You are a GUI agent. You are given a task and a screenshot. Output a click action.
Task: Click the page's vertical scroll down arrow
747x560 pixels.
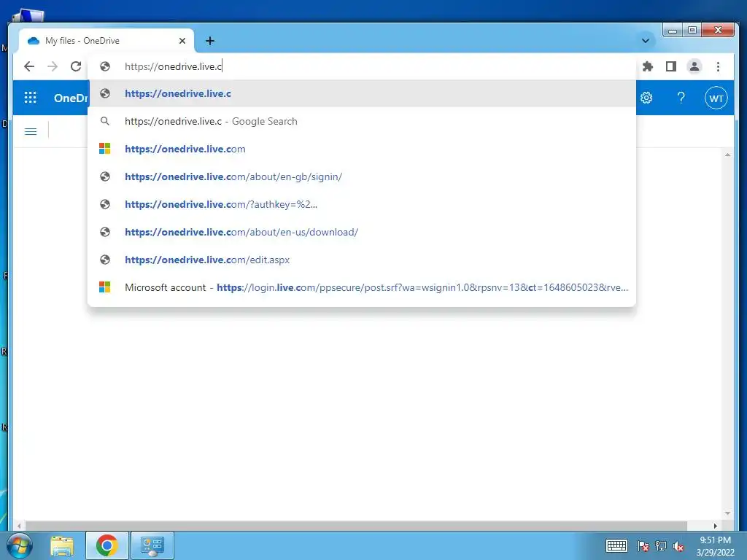[727, 513]
